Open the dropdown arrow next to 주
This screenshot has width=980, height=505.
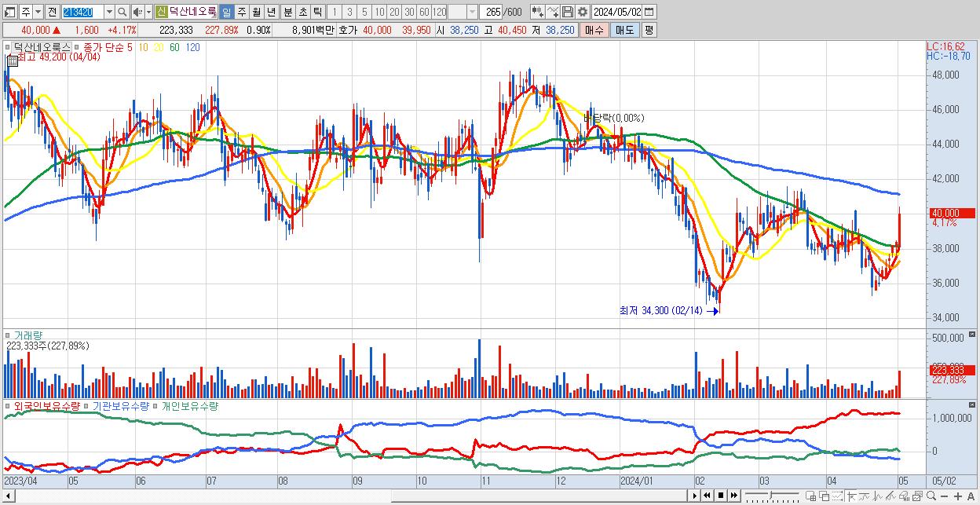click(38, 12)
